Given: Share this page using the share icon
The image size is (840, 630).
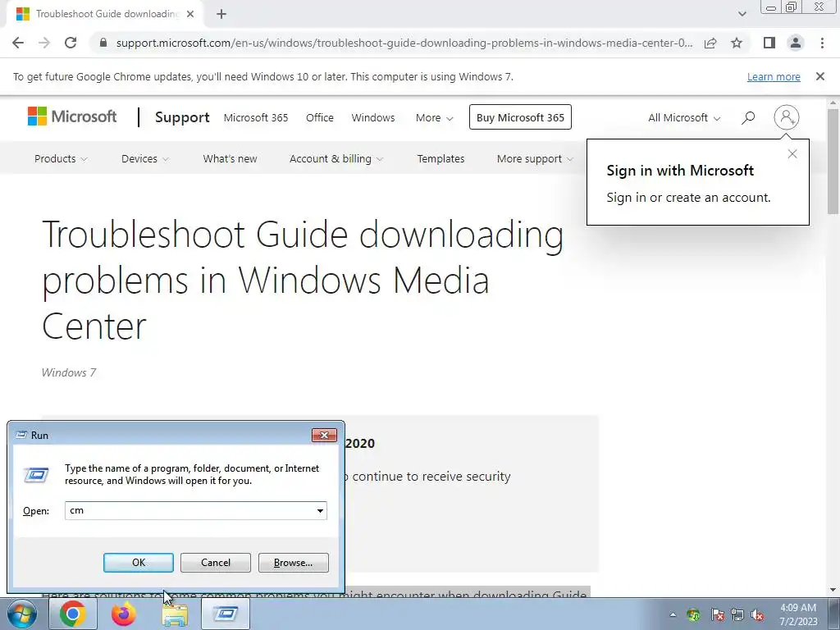Looking at the screenshot, I should pos(710,43).
